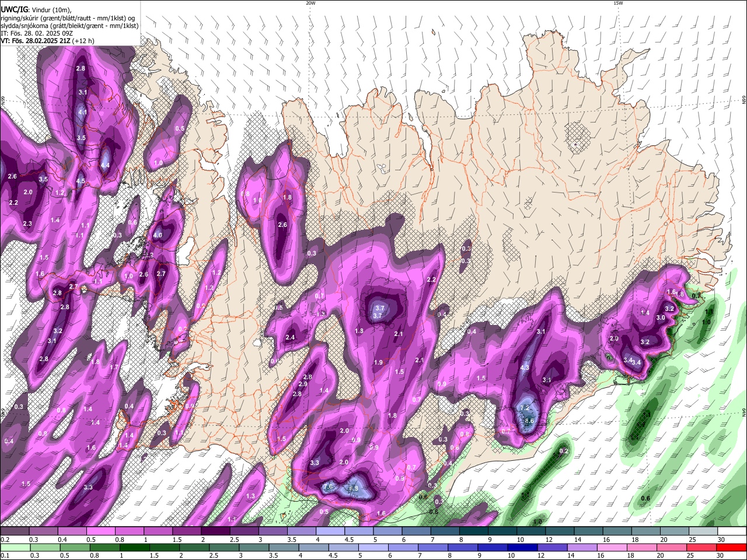Click the '20W' longitude label
The image size is (747, 560).
(310, 3)
